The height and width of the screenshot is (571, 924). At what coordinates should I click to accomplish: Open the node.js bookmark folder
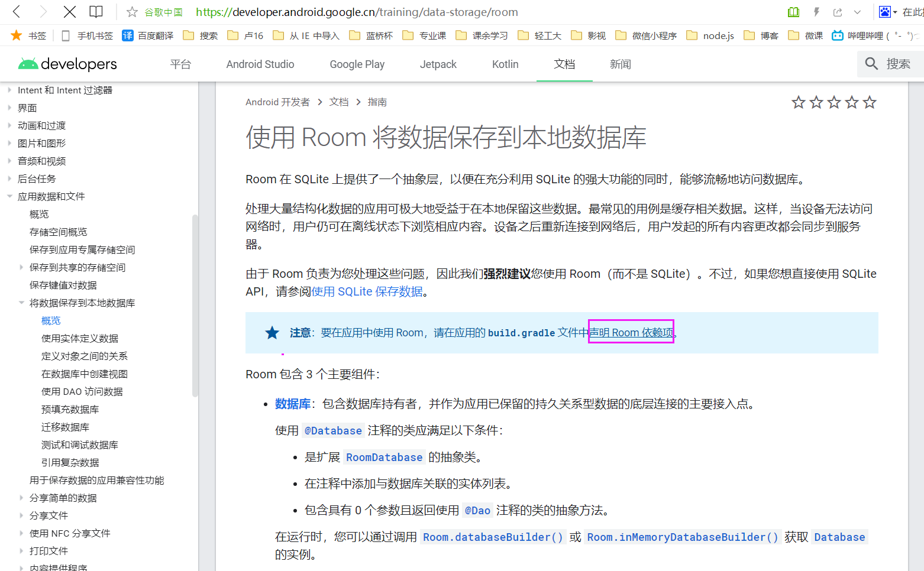coord(710,35)
